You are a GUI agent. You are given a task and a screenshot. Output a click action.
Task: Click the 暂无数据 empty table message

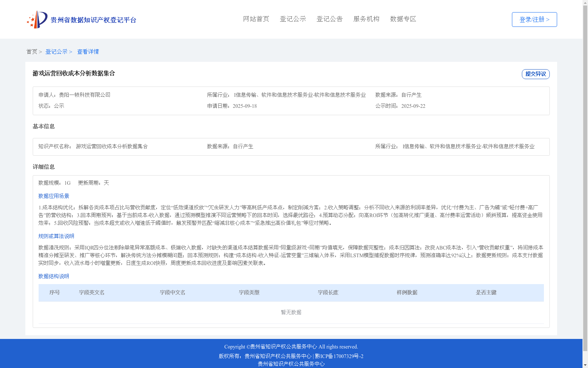point(291,312)
